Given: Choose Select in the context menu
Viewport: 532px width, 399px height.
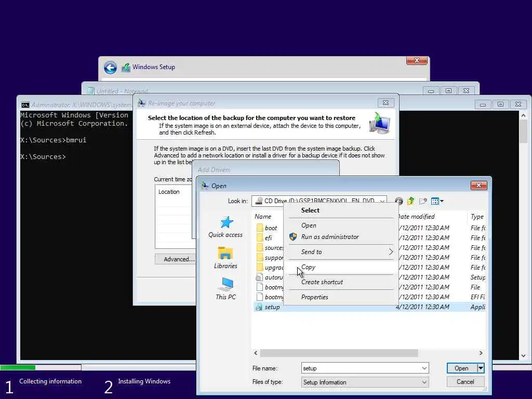Looking at the screenshot, I should tap(310, 210).
